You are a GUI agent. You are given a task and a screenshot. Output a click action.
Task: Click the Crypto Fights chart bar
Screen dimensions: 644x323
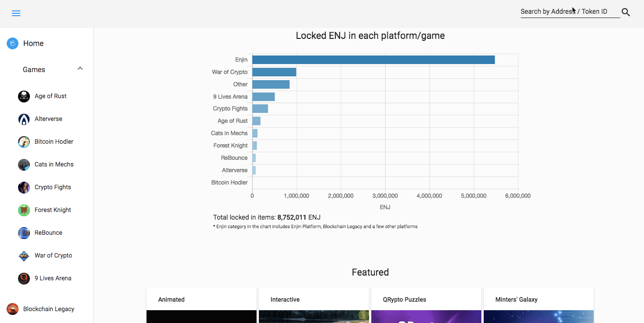point(260,109)
